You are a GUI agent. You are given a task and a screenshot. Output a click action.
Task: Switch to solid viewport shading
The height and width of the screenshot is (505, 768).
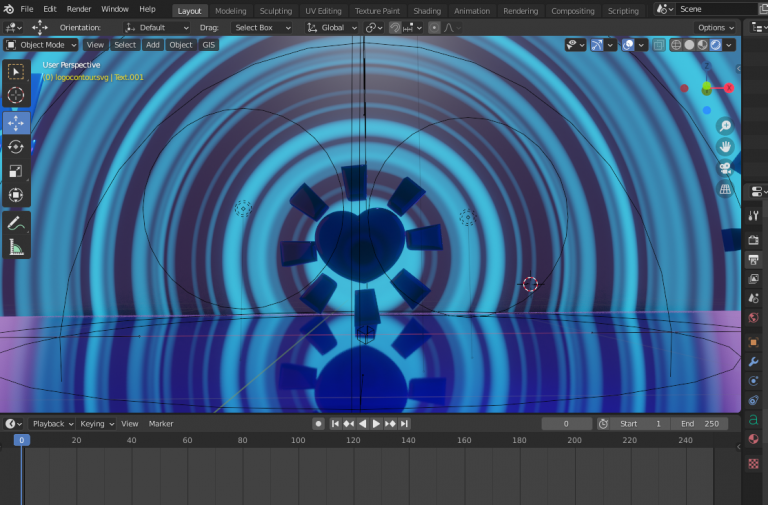coord(689,46)
